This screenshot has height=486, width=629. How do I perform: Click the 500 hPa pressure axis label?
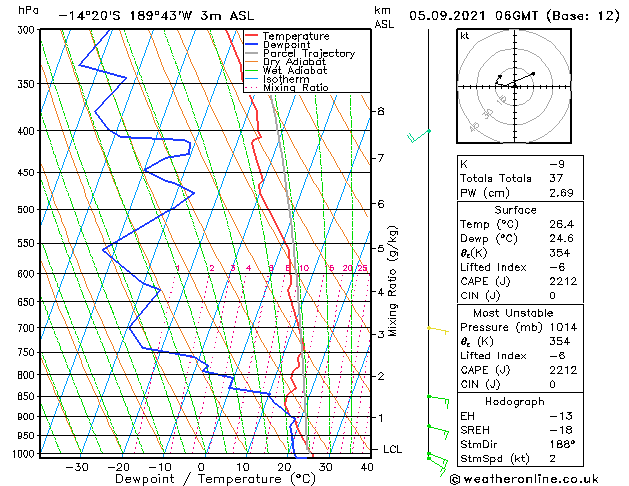click(x=27, y=209)
